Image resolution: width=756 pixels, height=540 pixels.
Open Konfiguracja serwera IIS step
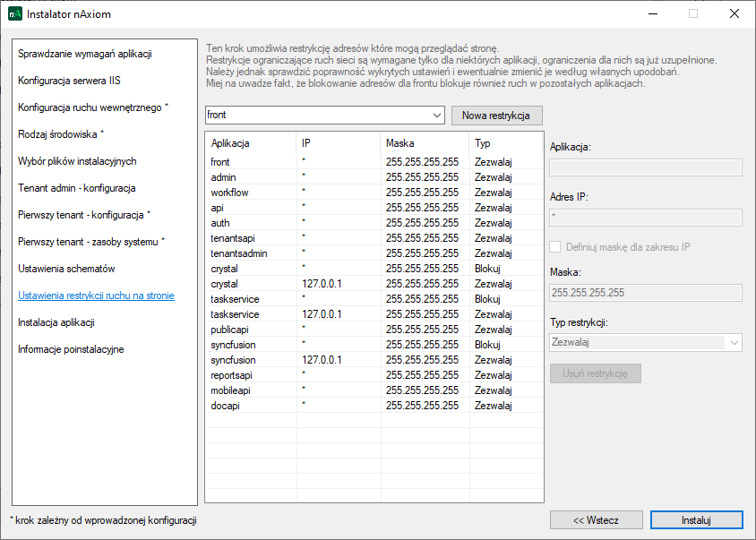coord(70,81)
